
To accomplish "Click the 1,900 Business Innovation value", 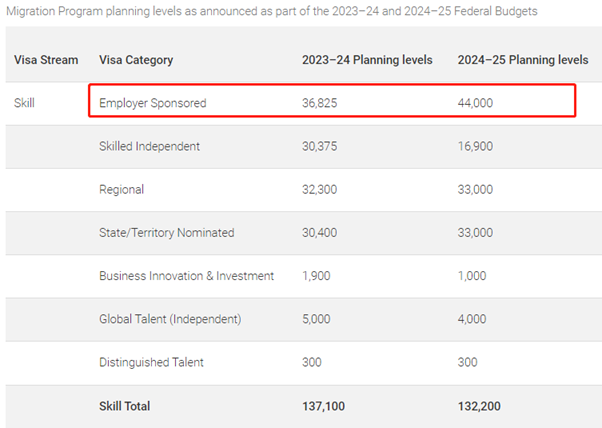I will (x=316, y=276).
